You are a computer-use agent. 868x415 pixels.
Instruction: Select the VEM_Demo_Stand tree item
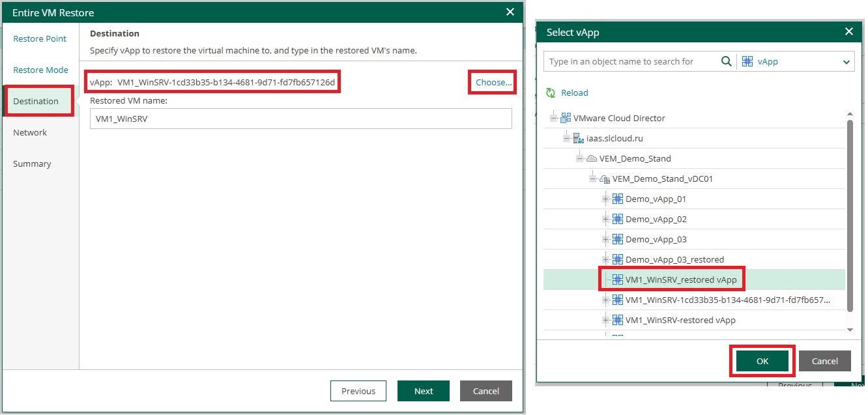coord(635,158)
